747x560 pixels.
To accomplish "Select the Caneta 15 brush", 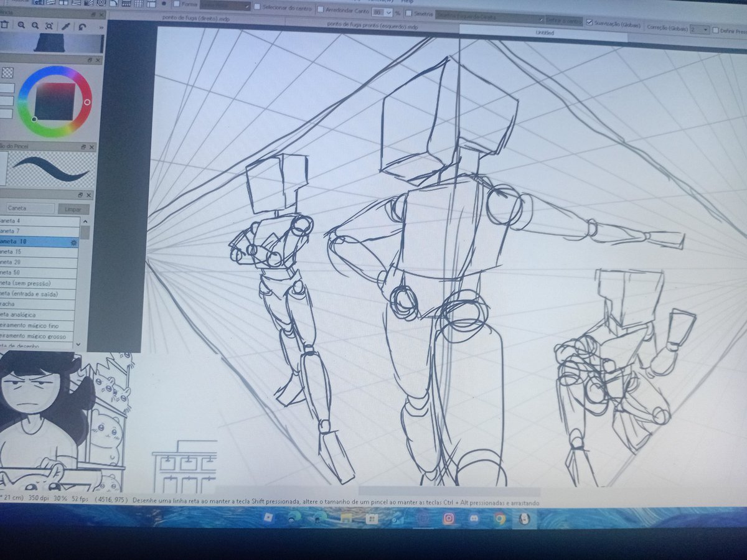I will point(39,251).
